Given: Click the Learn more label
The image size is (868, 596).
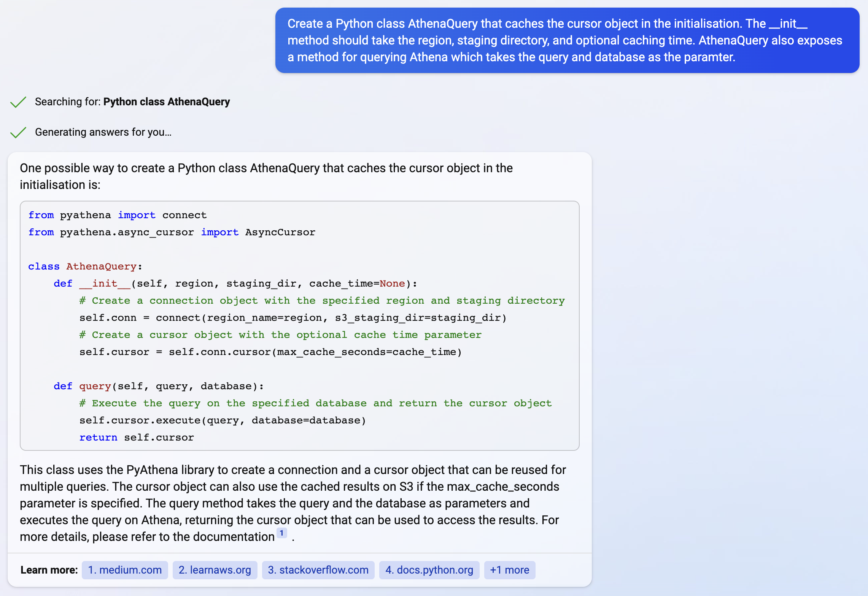Looking at the screenshot, I should pos(49,570).
